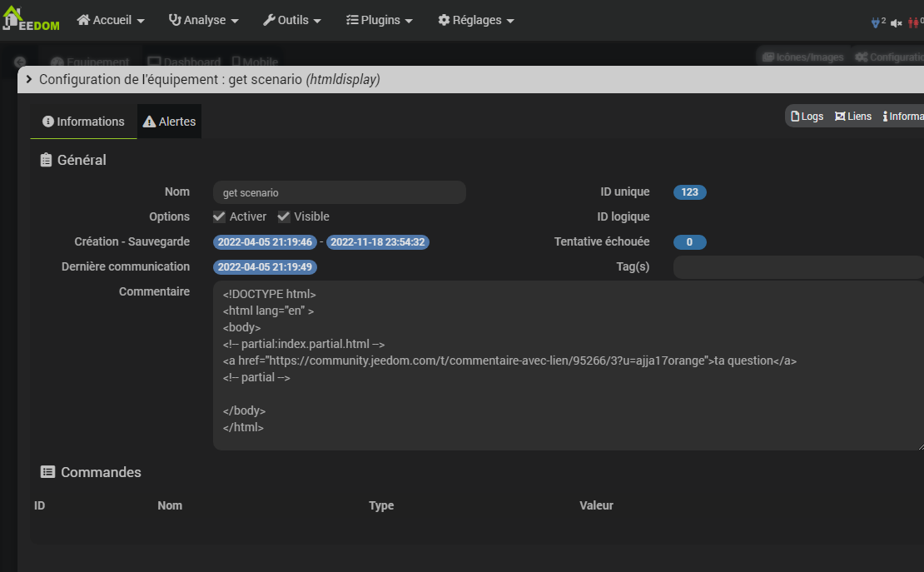Click the red people status icon
The width and height of the screenshot is (924, 572).
[914, 22]
